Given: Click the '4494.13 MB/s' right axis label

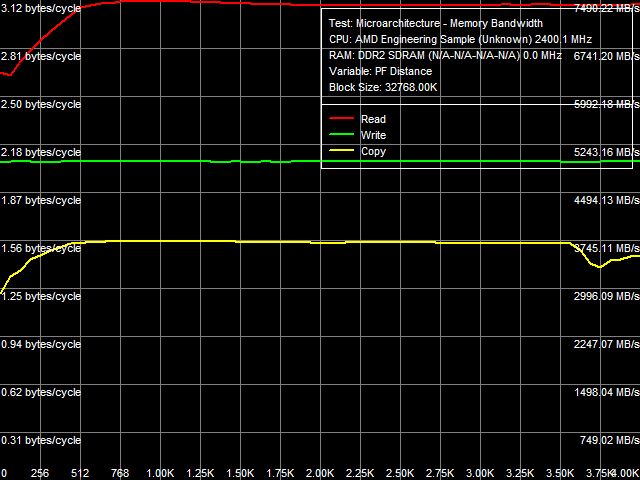Looking at the screenshot, I should click(x=603, y=200).
